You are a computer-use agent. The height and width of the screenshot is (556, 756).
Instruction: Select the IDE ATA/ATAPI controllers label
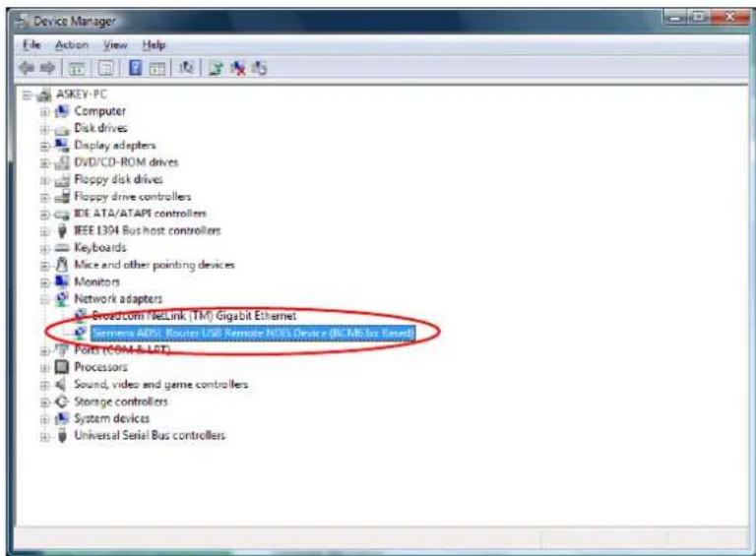140,214
